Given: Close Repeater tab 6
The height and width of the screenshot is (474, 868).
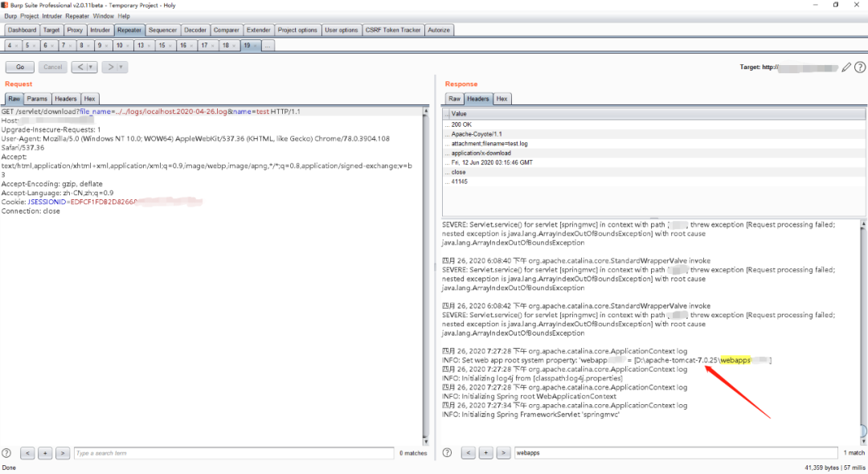Looking at the screenshot, I should [x=52, y=46].
